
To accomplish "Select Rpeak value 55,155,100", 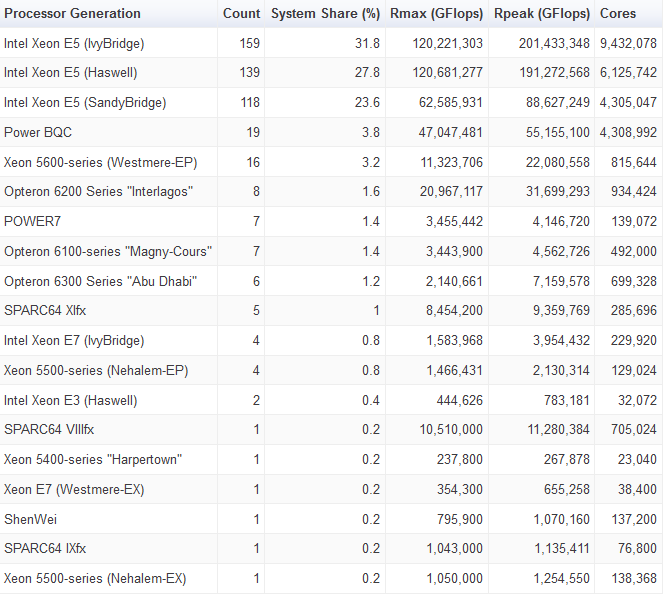I will click(558, 132).
